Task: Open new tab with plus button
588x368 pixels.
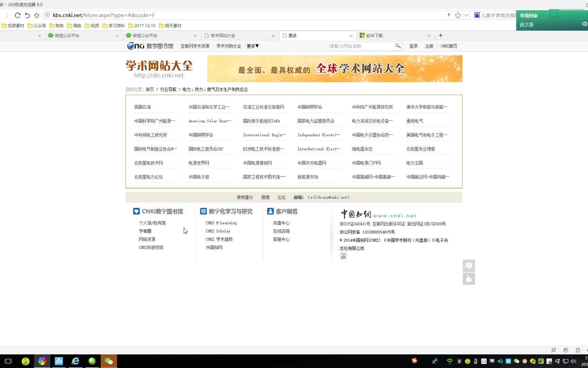Action: tap(440, 35)
